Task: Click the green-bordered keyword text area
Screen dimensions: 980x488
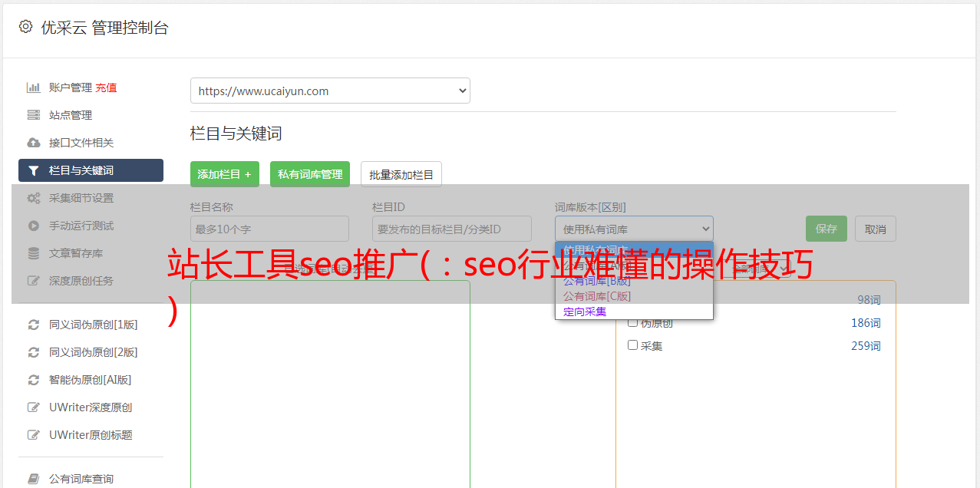Action: point(330,384)
